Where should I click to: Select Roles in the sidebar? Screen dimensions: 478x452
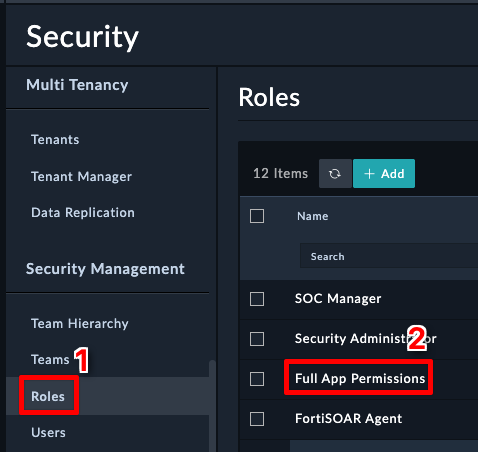click(48, 396)
